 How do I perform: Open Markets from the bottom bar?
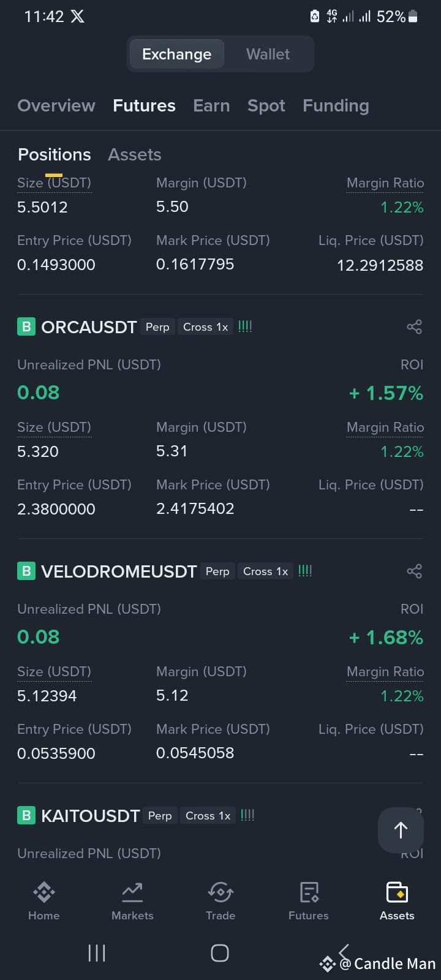pyautogui.click(x=132, y=902)
